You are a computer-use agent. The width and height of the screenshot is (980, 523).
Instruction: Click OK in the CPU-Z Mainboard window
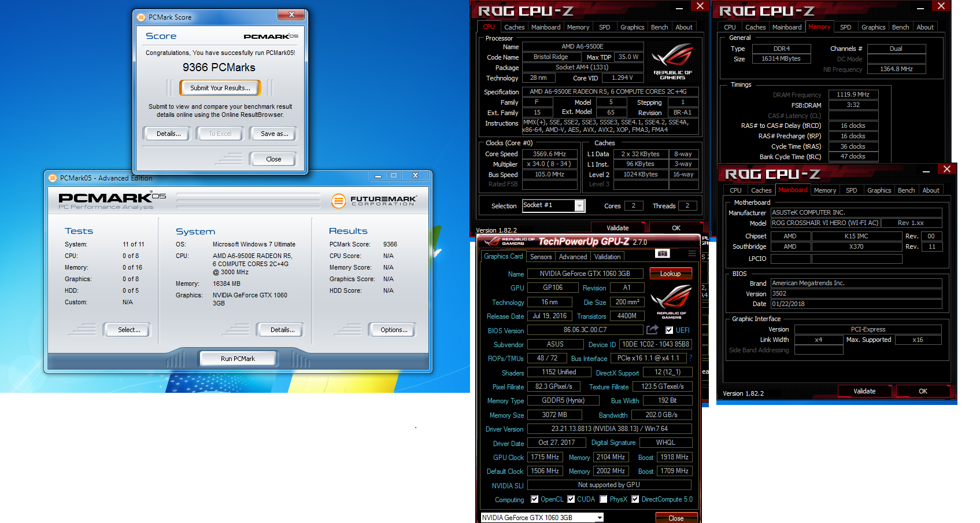[x=923, y=391]
